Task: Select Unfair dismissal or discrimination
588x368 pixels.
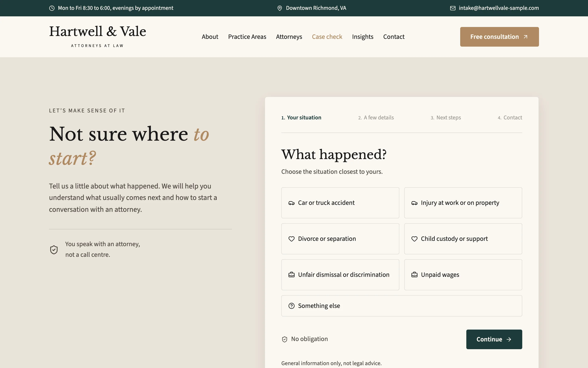Action: 340,275
